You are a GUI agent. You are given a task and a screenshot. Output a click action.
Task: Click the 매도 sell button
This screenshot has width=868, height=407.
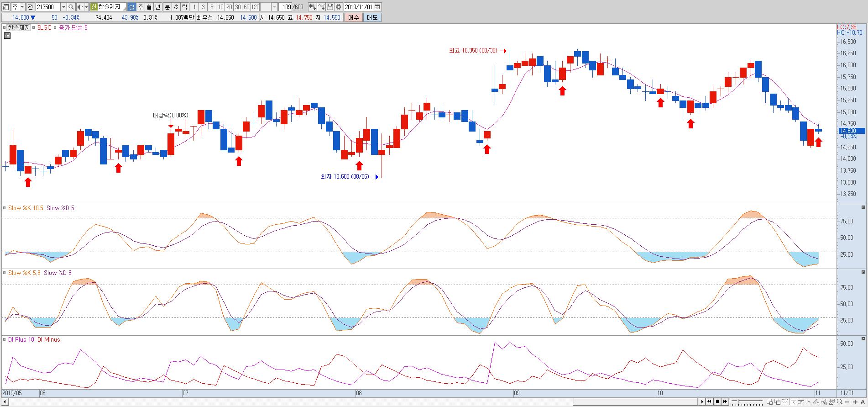point(372,17)
